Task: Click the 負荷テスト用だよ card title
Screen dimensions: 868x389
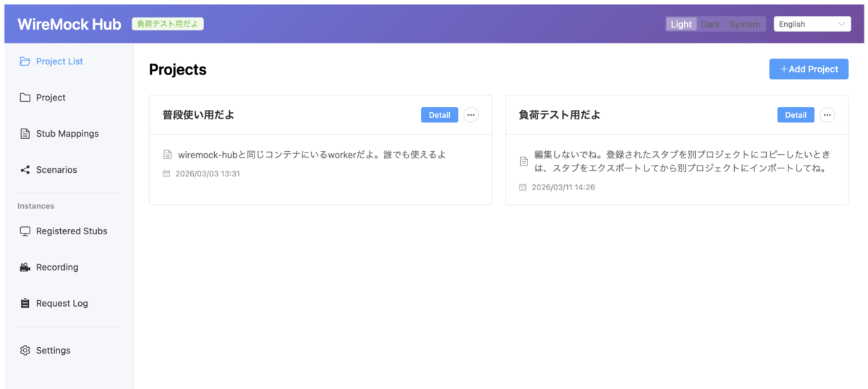Action: [560, 115]
